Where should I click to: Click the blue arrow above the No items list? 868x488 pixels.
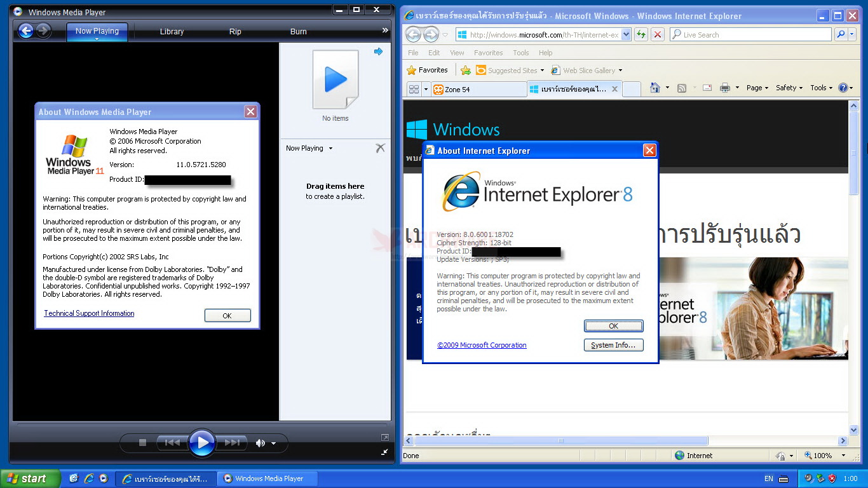click(379, 51)
